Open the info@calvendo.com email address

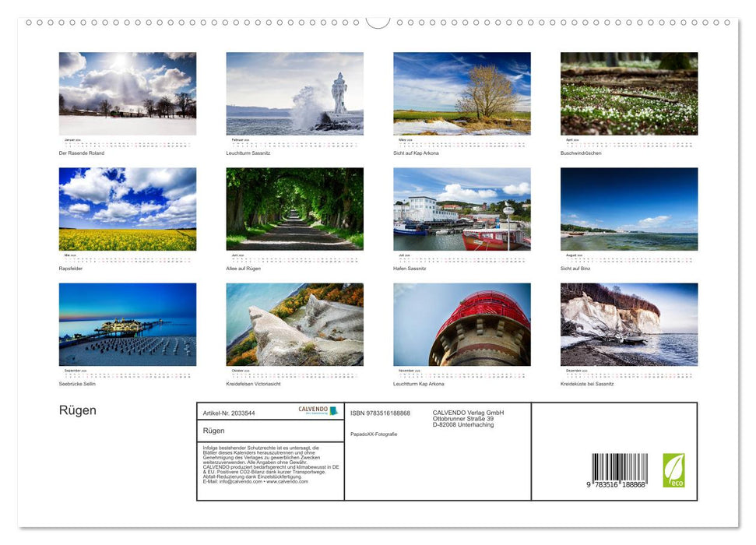point(240,482)
